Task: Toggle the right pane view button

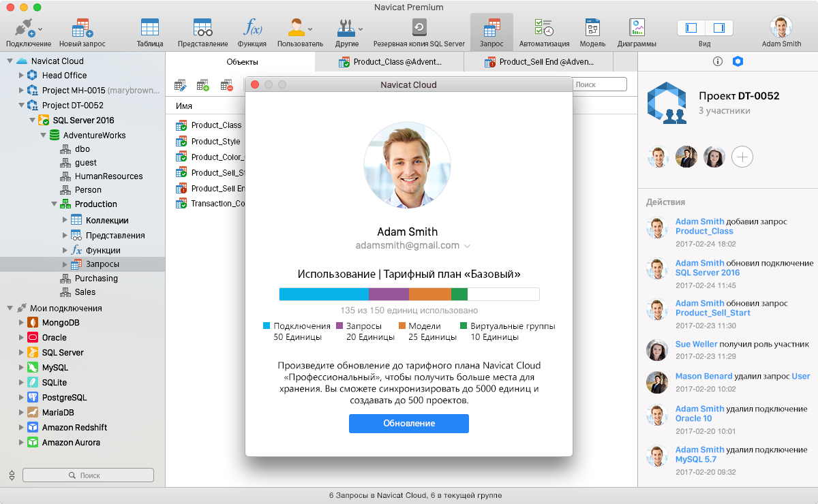Action: [718, 28]
